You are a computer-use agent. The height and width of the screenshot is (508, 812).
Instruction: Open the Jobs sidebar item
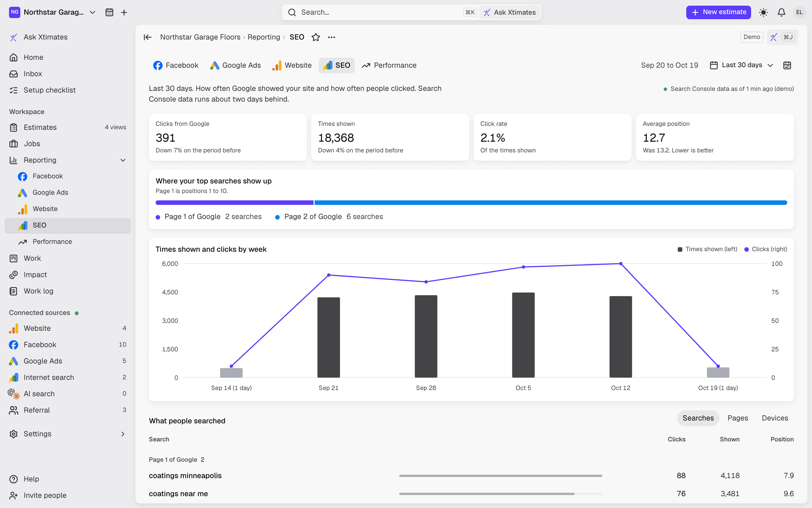click(x=67, y=144)
